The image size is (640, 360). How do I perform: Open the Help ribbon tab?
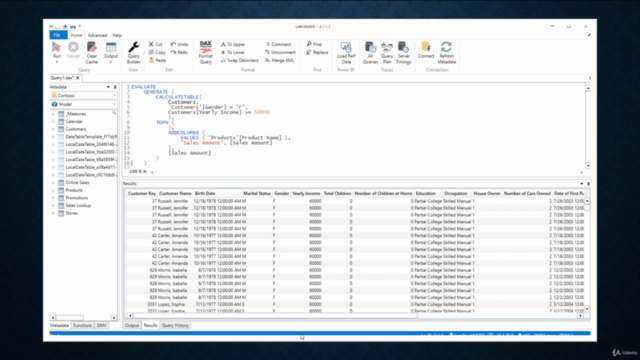117,36
